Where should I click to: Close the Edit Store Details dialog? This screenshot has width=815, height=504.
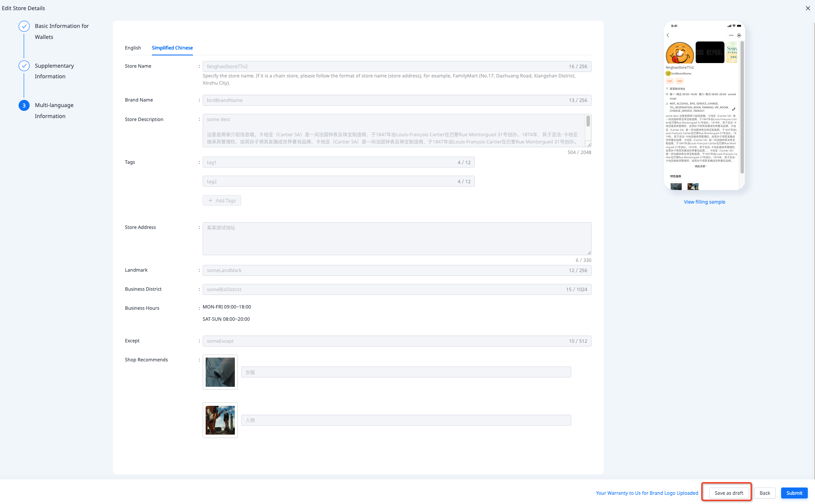[x=807, y=8]
